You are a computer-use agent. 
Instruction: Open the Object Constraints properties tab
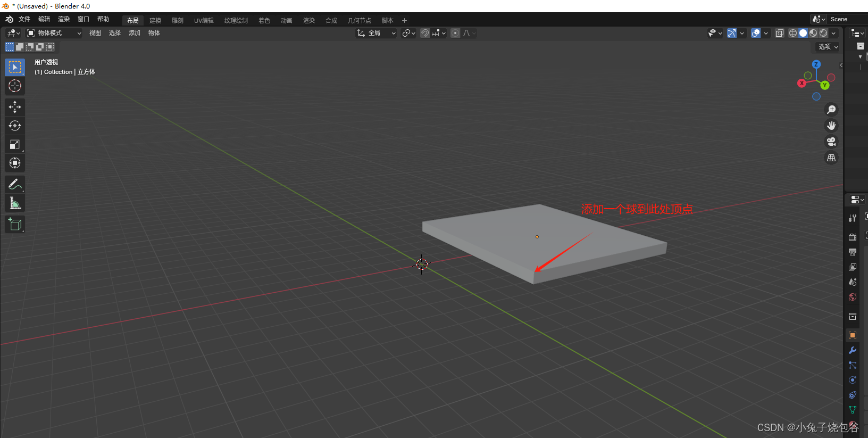853,395
